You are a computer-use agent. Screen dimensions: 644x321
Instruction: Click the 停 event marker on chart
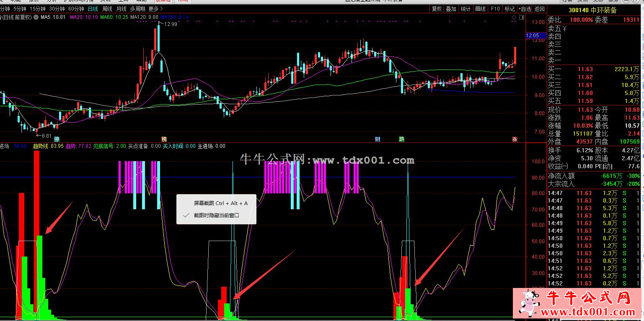click(x=57, y=139)
